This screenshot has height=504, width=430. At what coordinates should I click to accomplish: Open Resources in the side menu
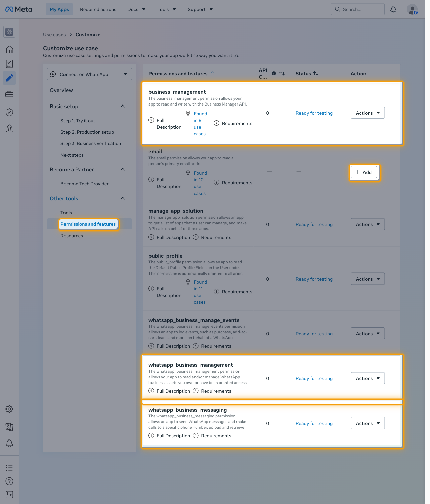(x=72, y=236)
